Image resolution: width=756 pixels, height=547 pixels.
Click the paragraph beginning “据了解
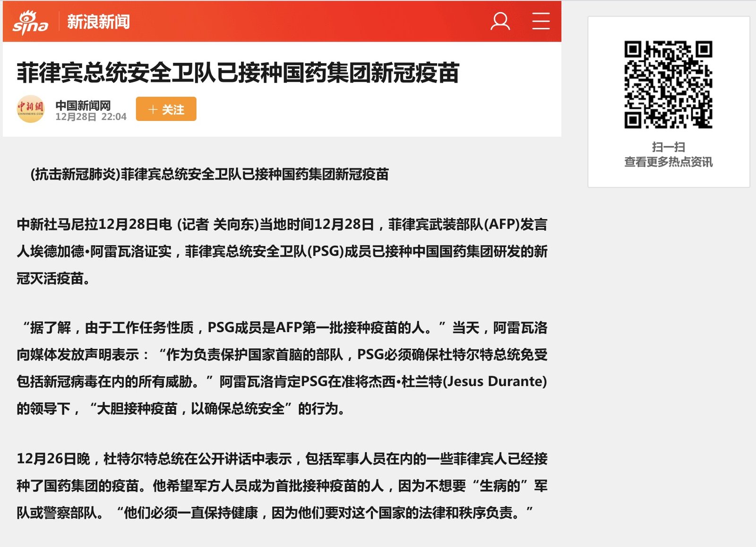[x=282, y=368]
